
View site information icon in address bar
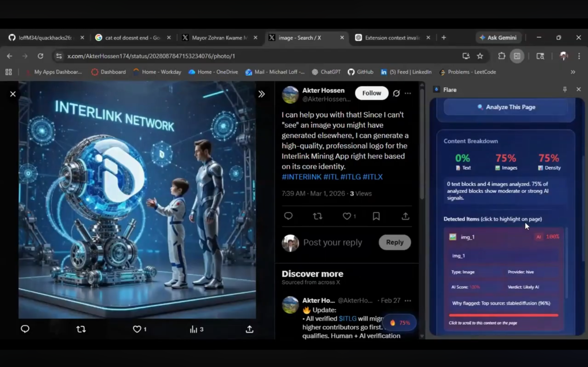pyautogui.click(x=59, y=56)
